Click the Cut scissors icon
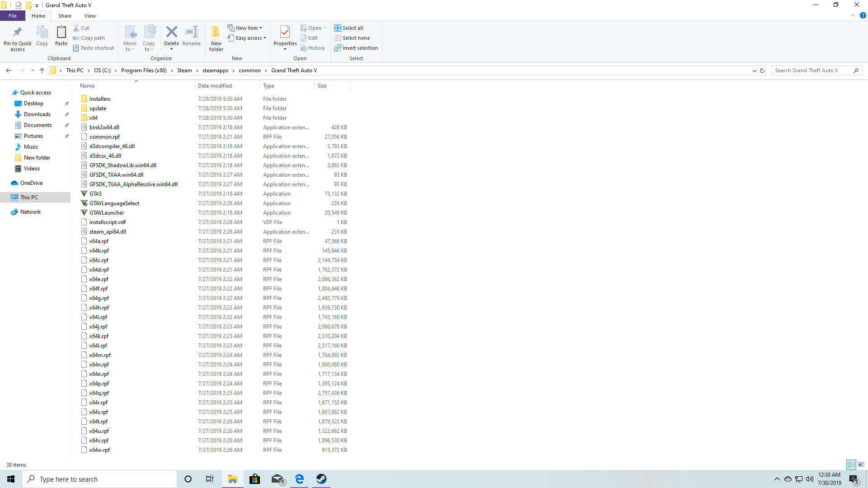 pyautogui.click(x=76, y=28)
